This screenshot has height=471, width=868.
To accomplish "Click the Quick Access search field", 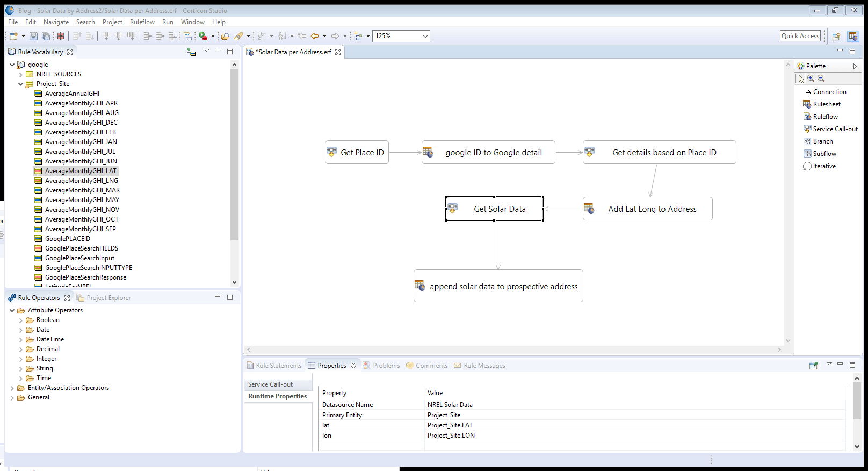I will coord(800,36).
